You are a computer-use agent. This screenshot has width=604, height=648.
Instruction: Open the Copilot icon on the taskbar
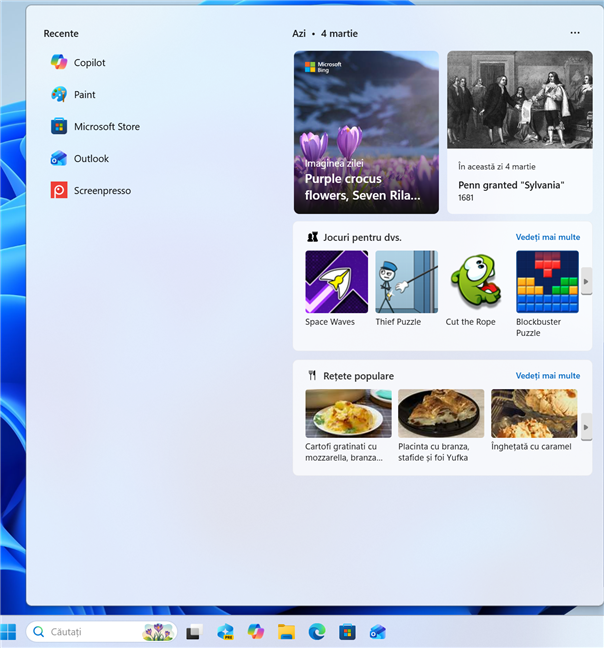(x=256, y=631)
